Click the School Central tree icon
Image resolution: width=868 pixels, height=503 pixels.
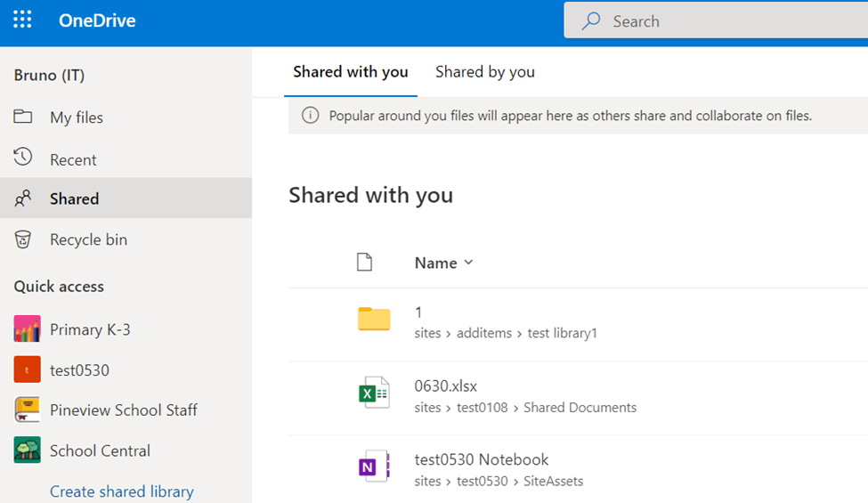pos(28,450)
